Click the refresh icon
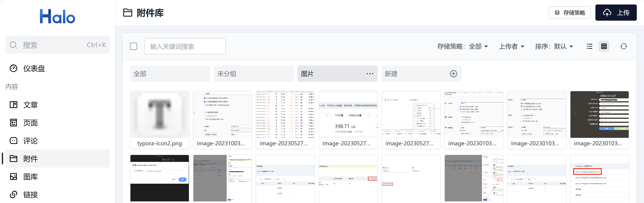This screenshot has width=644, height=203. pos(624,46)
